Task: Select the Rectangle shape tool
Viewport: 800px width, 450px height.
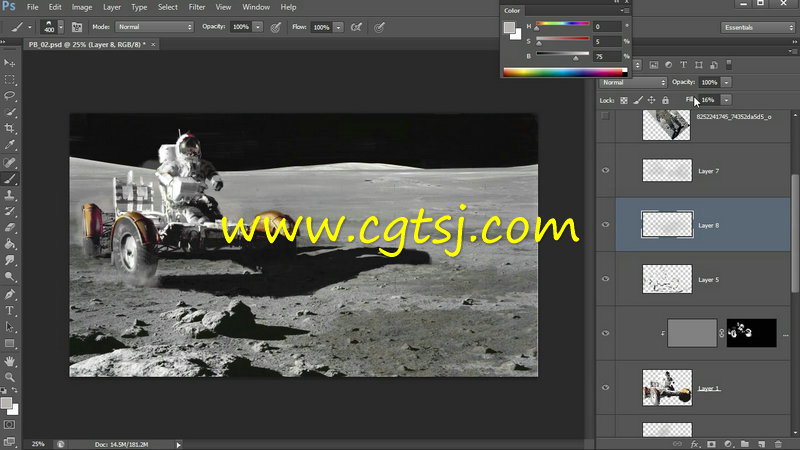Action: (10, 343)
